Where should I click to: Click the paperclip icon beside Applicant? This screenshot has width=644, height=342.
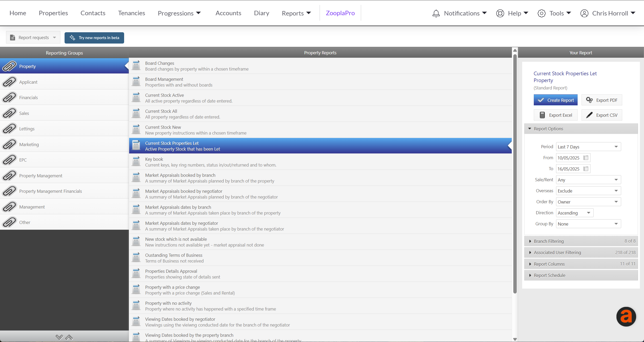tap(9, 82)
